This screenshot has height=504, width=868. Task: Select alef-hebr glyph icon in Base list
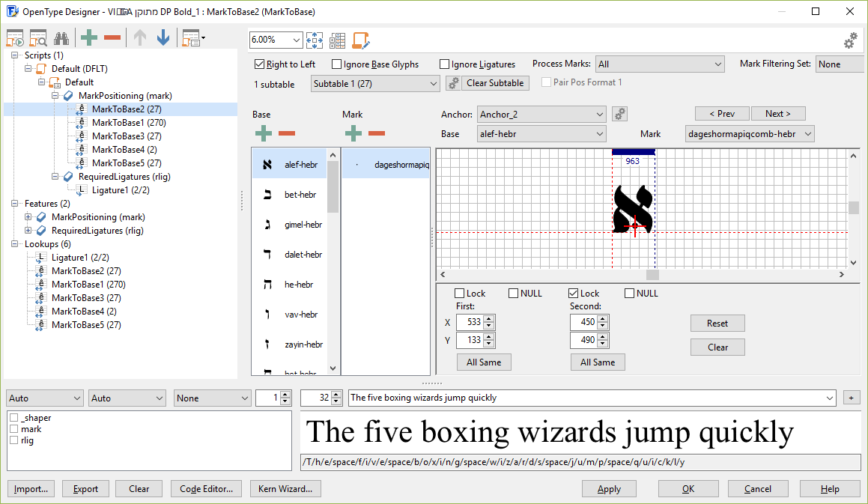pyautogui.click(x=267, y=165)
